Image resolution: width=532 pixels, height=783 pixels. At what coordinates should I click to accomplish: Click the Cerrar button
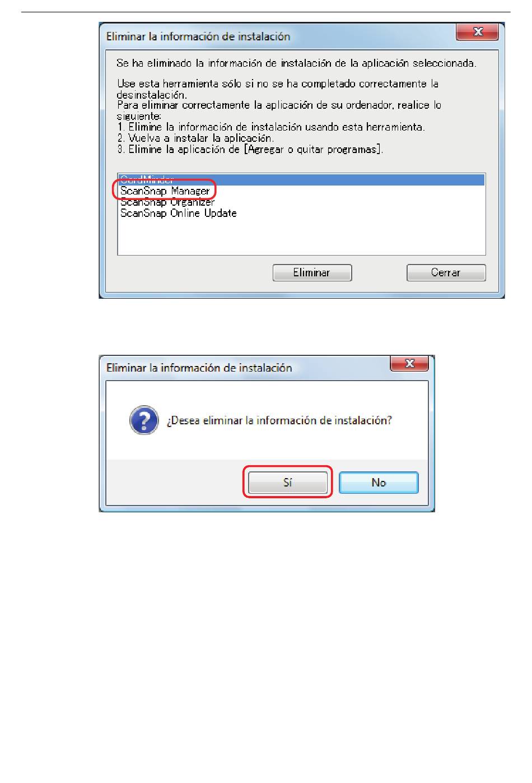(446, 273)
